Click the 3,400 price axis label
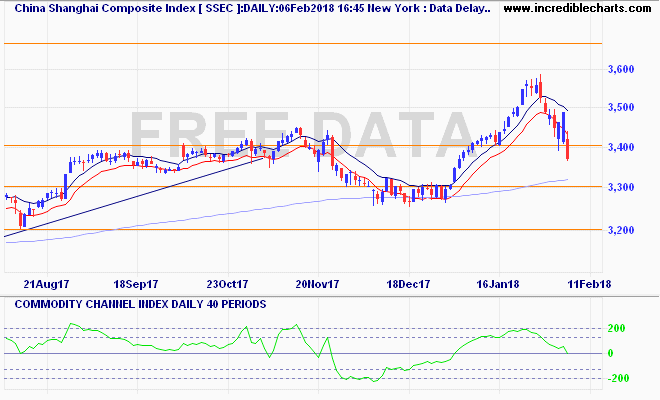Image resolution: width=660 pixels, height=400 pixels. click(621, 147)
